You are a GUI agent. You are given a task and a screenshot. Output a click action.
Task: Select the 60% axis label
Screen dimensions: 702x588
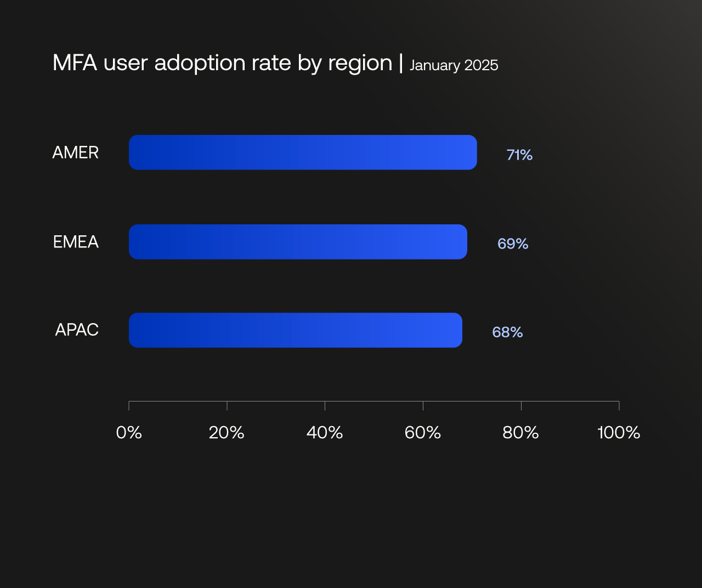pos(423,433)
